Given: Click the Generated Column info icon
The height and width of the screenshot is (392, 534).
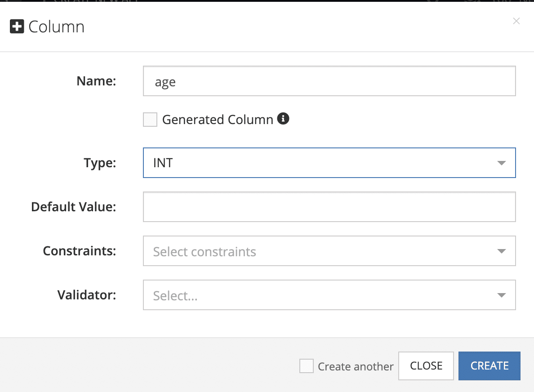Looking at the screenshot, I should coord(283,119).
